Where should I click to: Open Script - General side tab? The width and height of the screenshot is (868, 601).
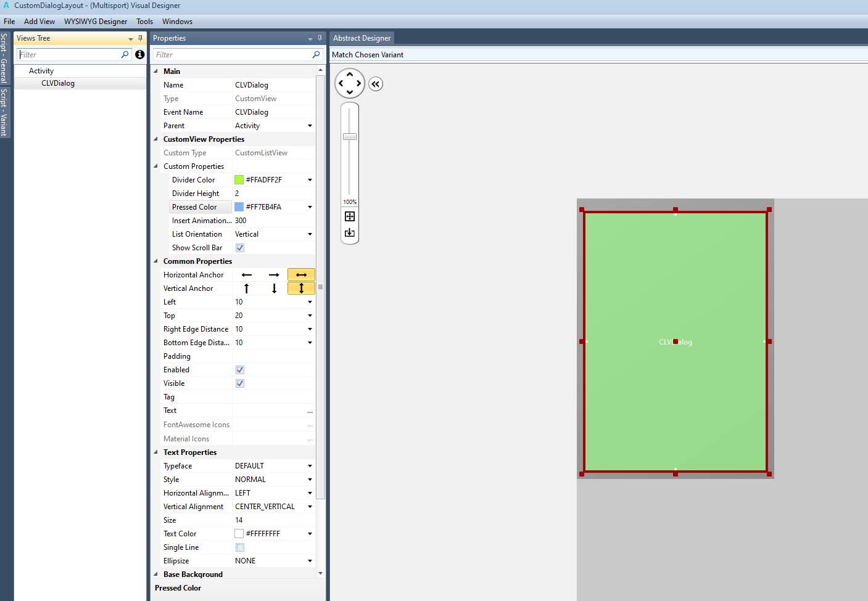[x=4, y=58]
